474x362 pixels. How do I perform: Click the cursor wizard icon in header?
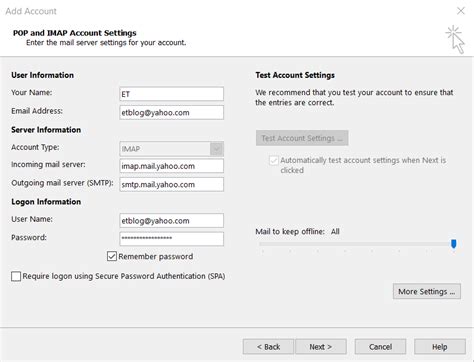pyautogui.click(x=455, y=39)
